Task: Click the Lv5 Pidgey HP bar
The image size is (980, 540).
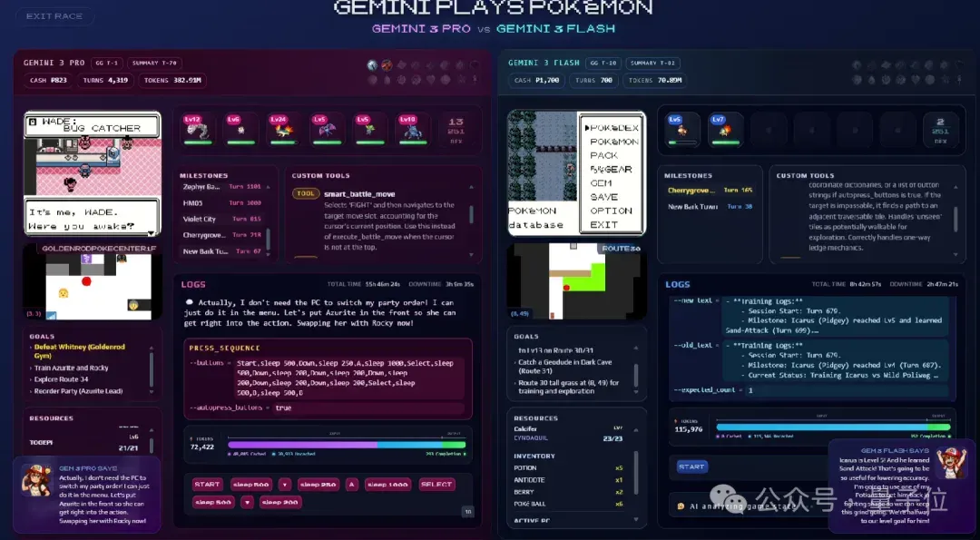Action: pos(682,143)
